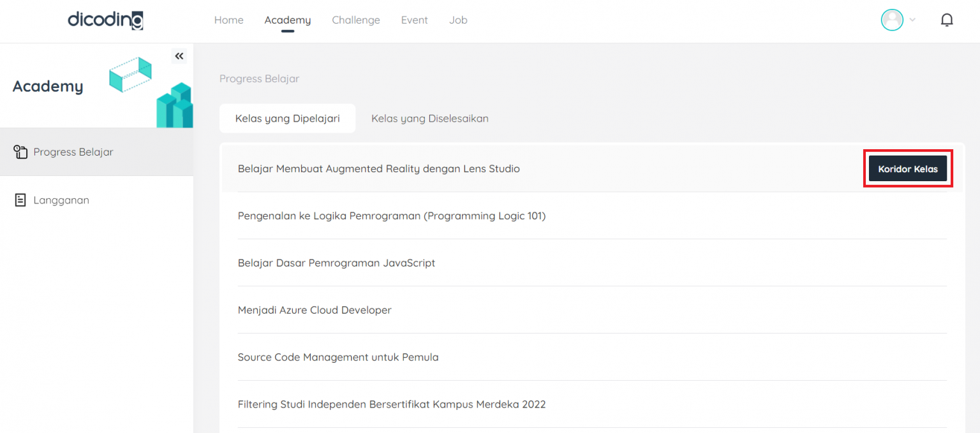The height and width of the screenshot is (433, 980).
Task: Click the Dicoding logo
Action: 105,20
